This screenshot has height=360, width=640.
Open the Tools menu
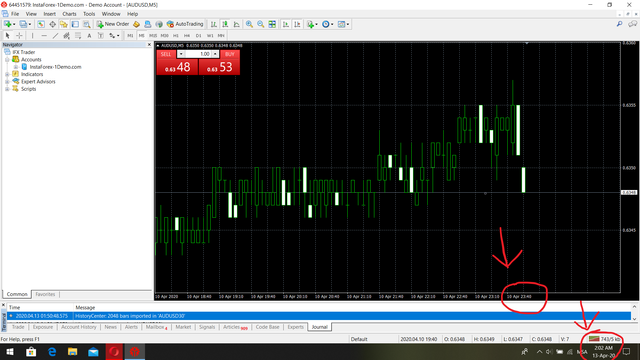coord(89,14)
